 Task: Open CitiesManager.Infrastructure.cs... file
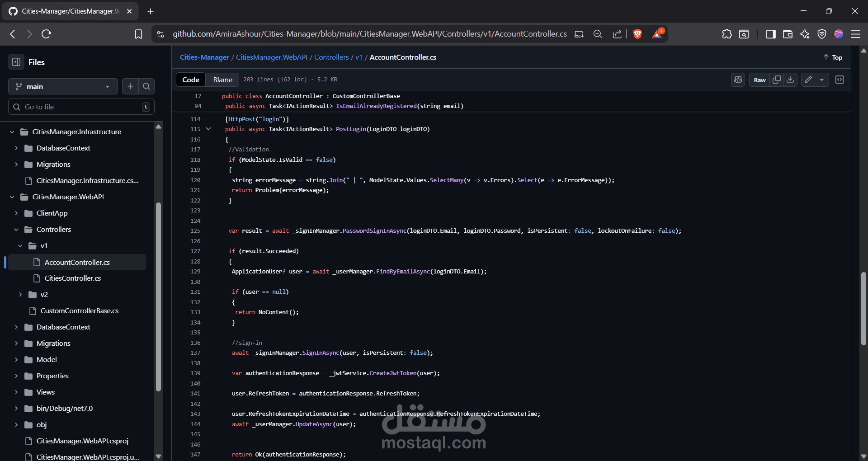(87, 181)
